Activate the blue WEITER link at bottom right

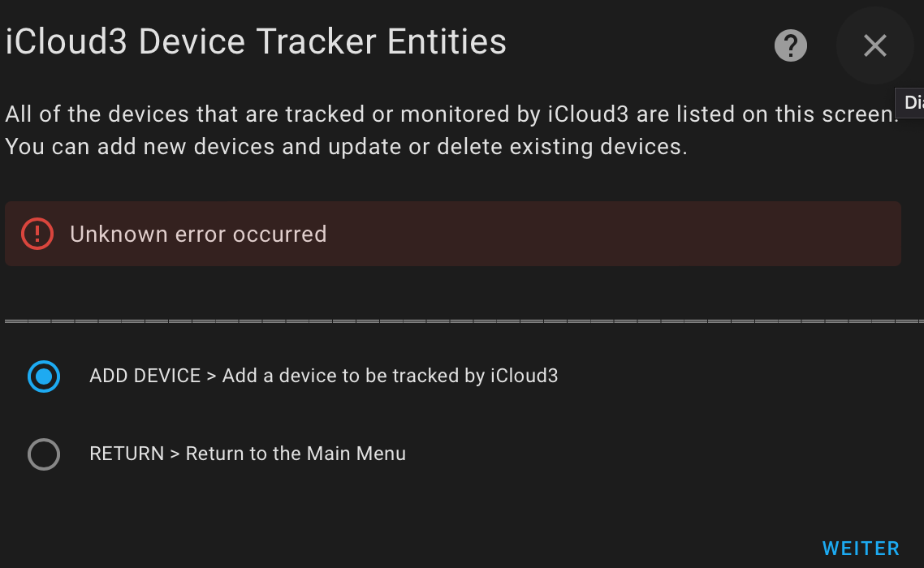[861, 548]
